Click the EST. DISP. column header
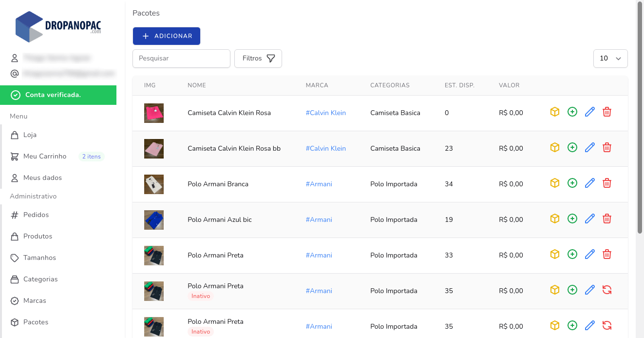This screenshot has width=644, height=338. click(459, 85)
